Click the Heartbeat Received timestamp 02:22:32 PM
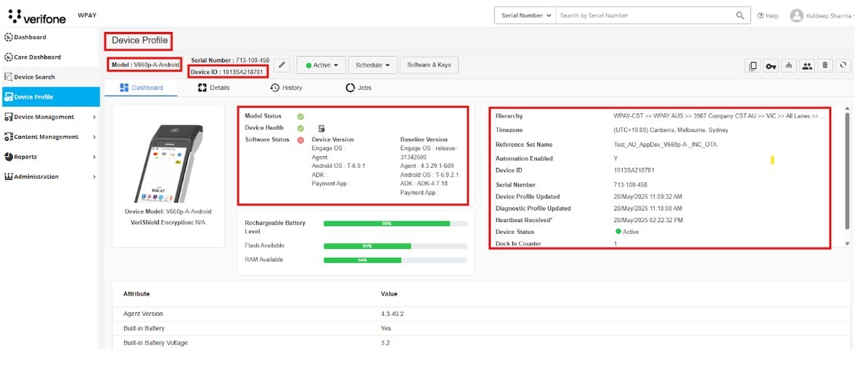Screen dimensions: 868x366 [x=647, y=220]
